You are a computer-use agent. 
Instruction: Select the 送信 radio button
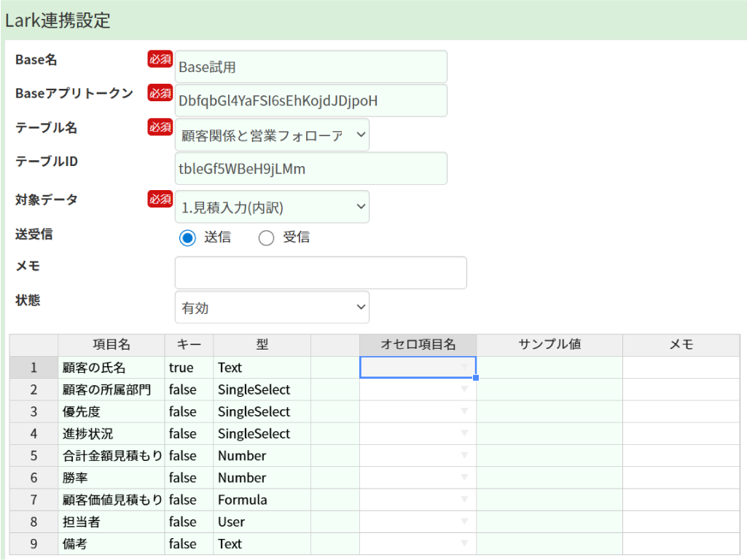coord(187,237)
